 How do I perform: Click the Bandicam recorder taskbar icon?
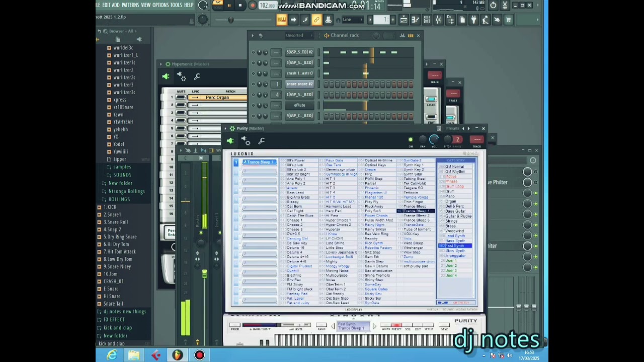(x=200, y=355)
